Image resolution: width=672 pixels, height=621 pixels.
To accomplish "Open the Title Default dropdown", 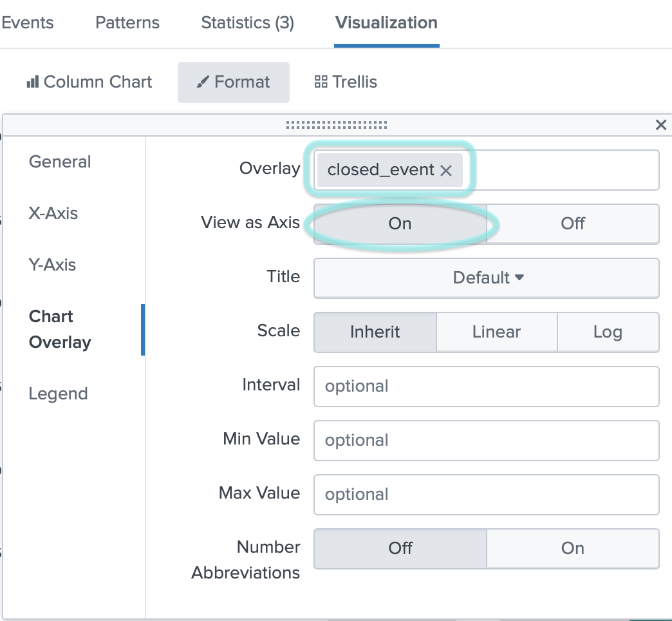I will coord(486,278).
